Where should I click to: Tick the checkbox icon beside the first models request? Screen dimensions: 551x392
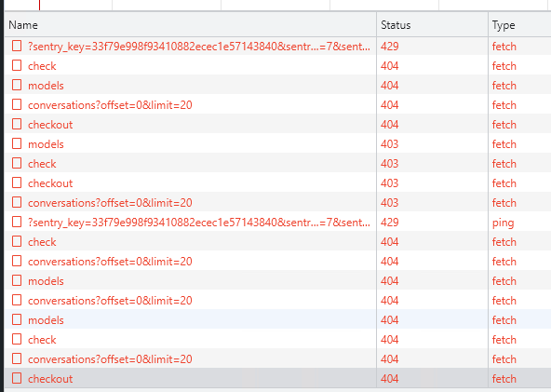coord(17,85)
